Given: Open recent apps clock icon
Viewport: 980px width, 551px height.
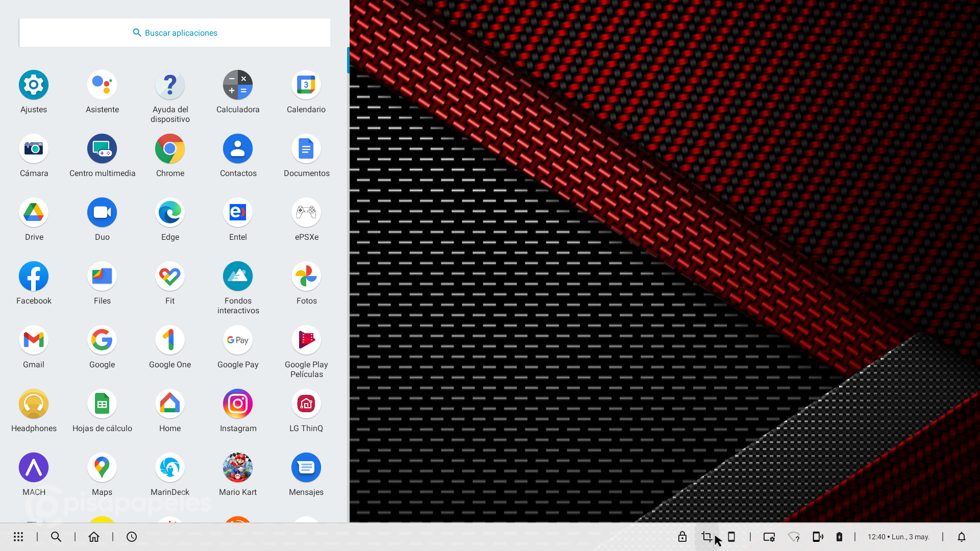Looking at the screenshot, I should (x=132, y=537).
